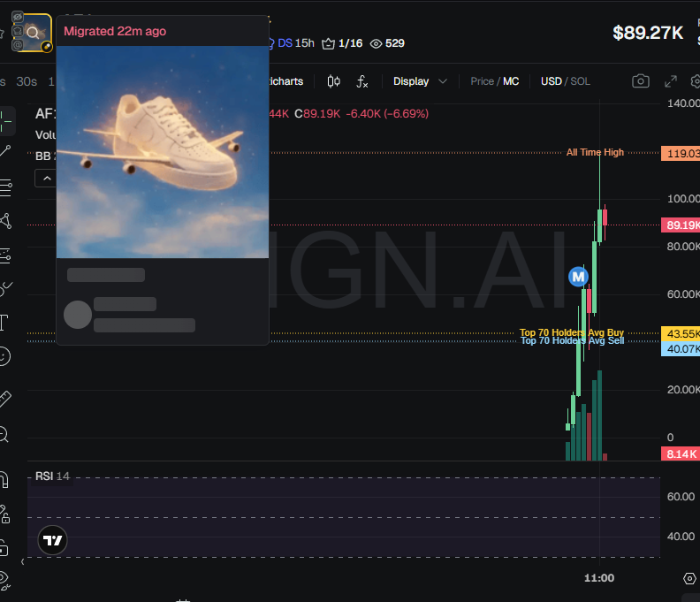Take a chart snapshot with camera icon
This screenshot has width=700, height=602.
tap(641, 80)
